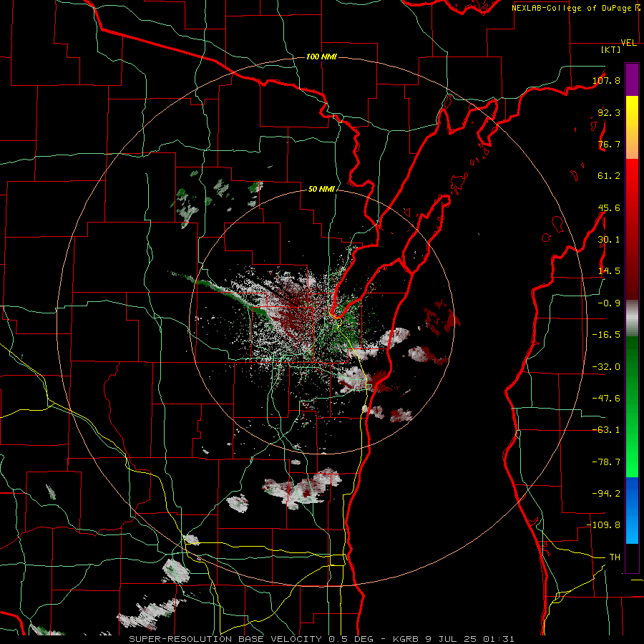Viewport: 644px width, 644px height.
Task: Click the 30.1 value on the velocity scale
Action: click(609, 240)
